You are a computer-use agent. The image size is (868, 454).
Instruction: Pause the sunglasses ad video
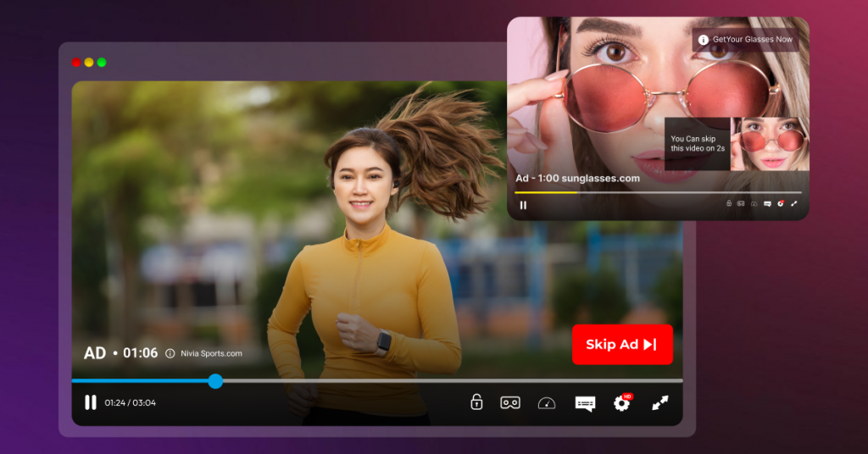(523, 204)
